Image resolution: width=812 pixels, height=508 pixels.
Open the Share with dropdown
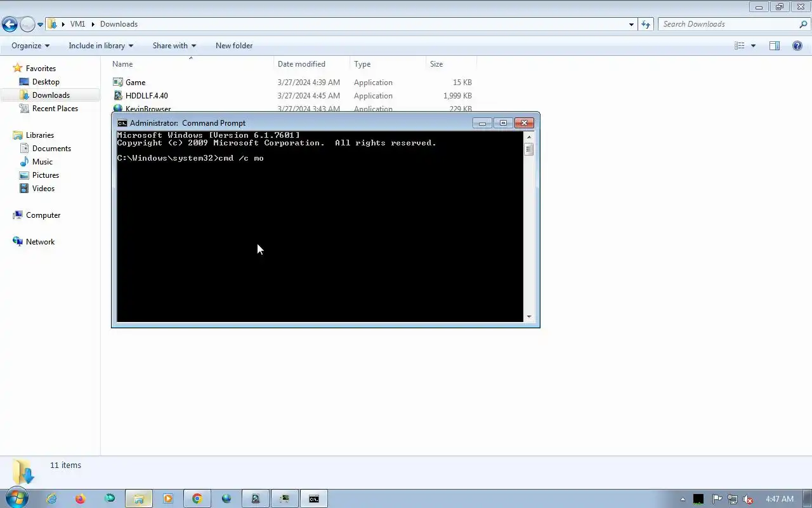click(174, 46)
